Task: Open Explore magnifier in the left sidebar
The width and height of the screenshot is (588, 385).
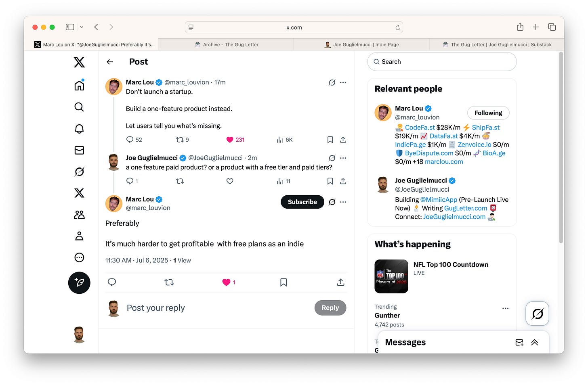Action: pyautogui.click(x=79, y=107)
